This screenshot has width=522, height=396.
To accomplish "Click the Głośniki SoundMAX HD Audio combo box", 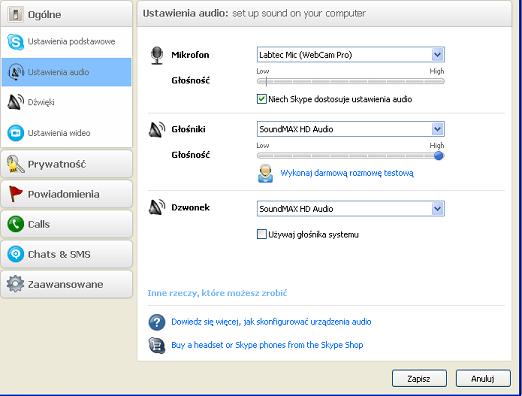I will (351, 129).
